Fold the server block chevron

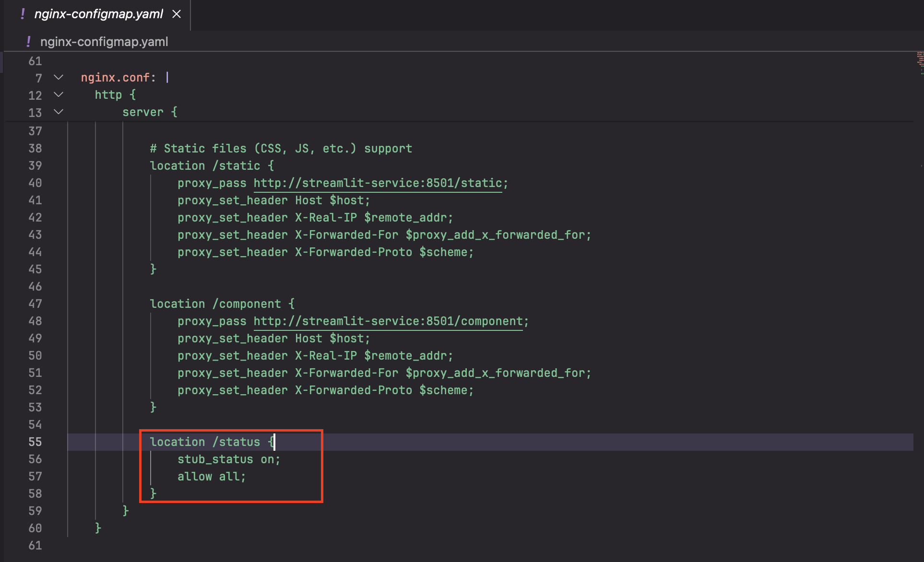pos(59,112)
